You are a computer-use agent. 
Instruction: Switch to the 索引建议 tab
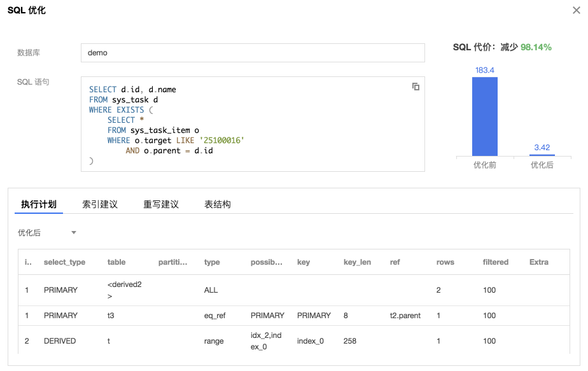pyautogui.click(x=100, y=204)
